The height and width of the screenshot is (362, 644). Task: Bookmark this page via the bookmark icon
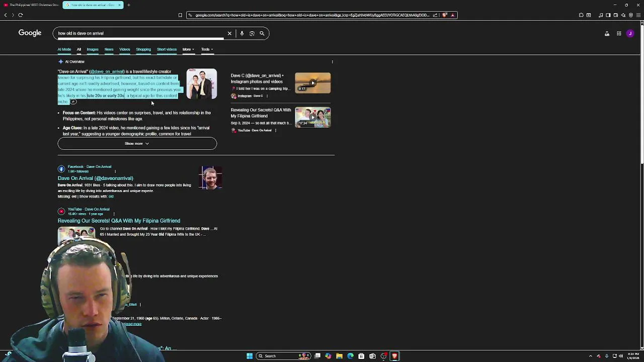(180, 15)
